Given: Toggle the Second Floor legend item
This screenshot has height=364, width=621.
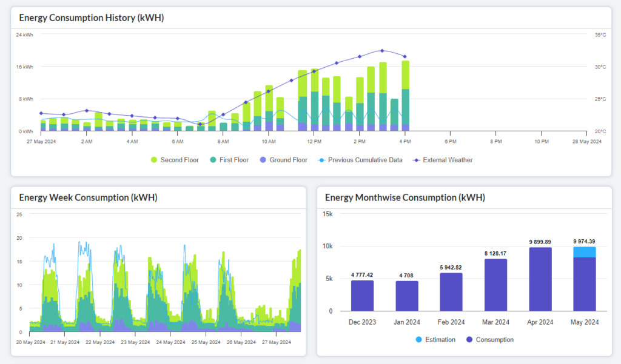Looking at the screenshot, I should click(x=175, y=160).
